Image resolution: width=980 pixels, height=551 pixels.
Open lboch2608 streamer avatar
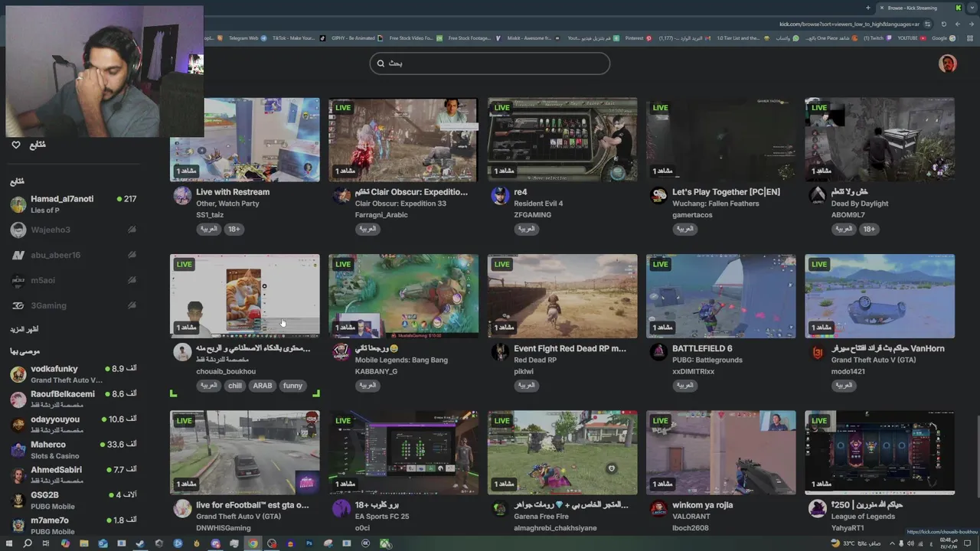(x=658, y=509)
